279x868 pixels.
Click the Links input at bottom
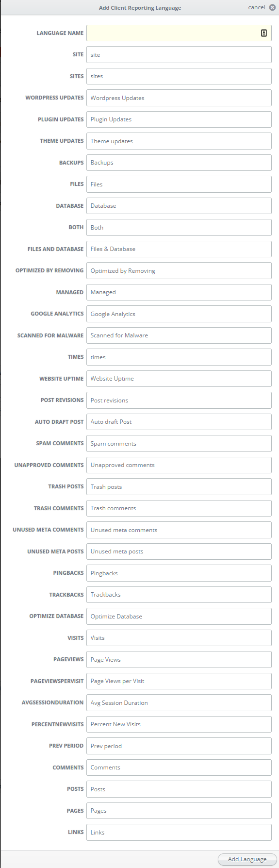pos(179,833)
